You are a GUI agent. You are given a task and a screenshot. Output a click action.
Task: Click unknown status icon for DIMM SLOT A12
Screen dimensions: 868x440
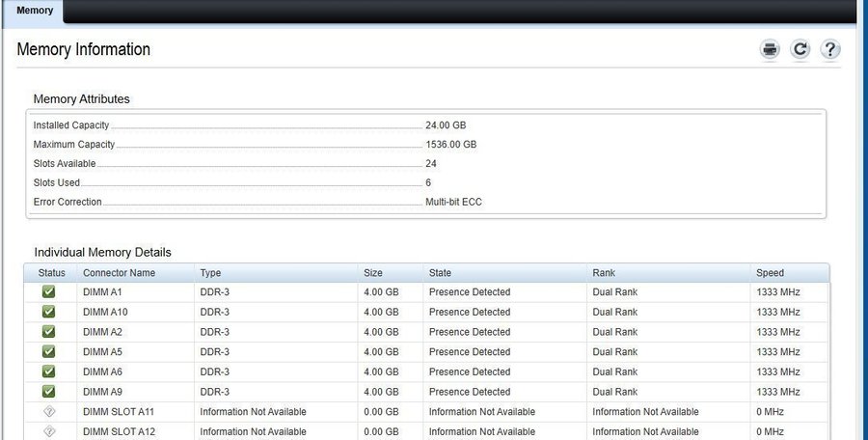coord(49,431)
